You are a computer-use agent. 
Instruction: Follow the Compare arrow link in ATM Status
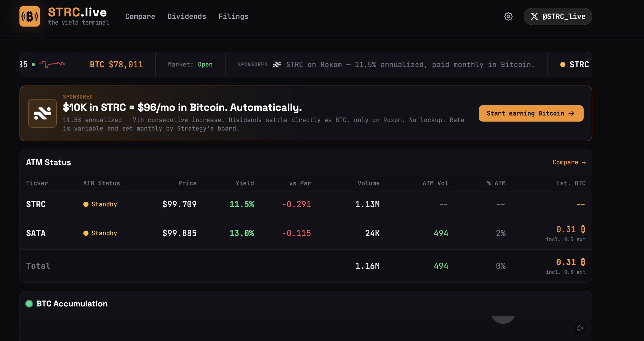click(x=569, y=162)
